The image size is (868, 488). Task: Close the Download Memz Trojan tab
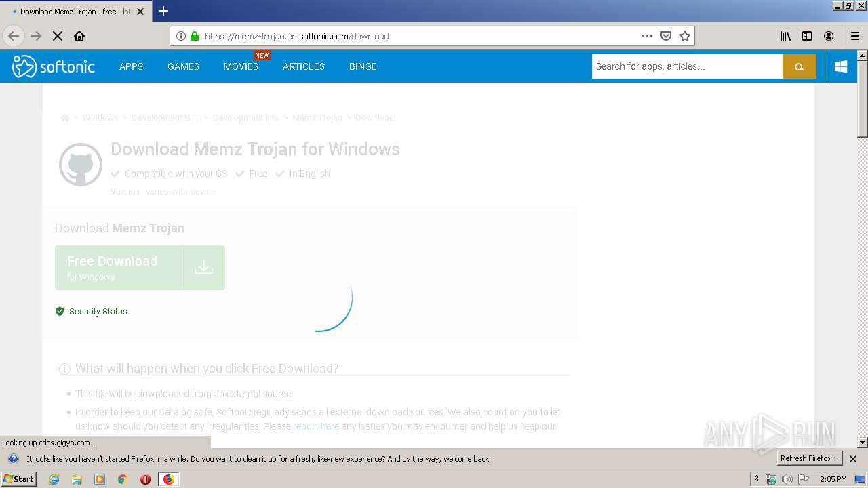(140, 12)
